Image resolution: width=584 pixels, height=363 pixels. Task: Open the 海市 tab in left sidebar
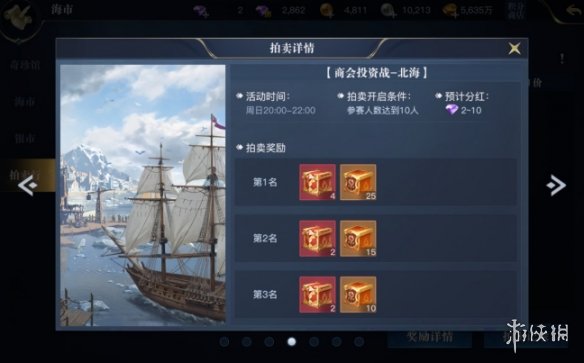click(25, 101)
